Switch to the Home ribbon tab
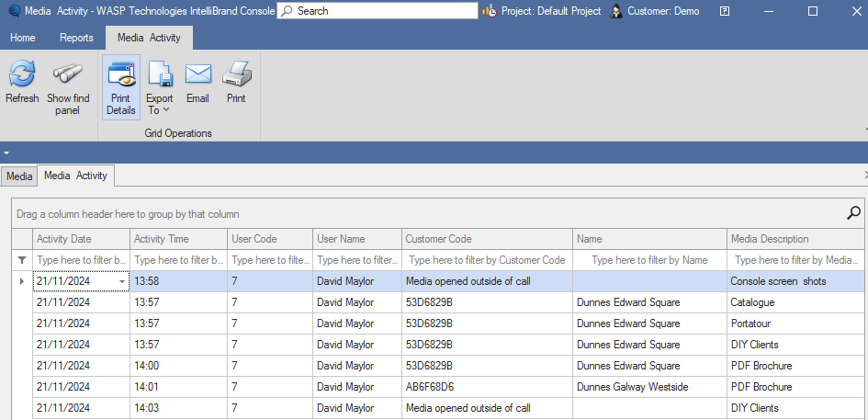The width and height of the screenshot is (868, 420). [x=23, y=38]
